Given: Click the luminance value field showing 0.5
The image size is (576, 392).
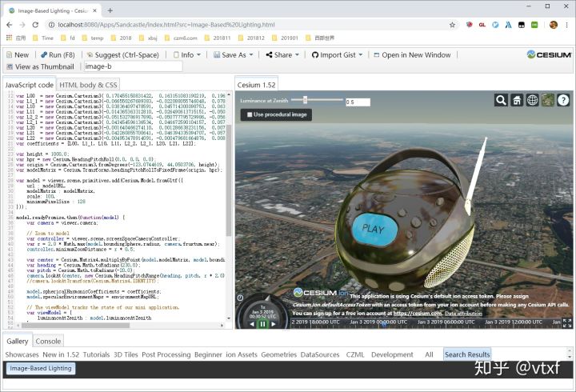Looking at the screenshot, I should tap(358, 102).
